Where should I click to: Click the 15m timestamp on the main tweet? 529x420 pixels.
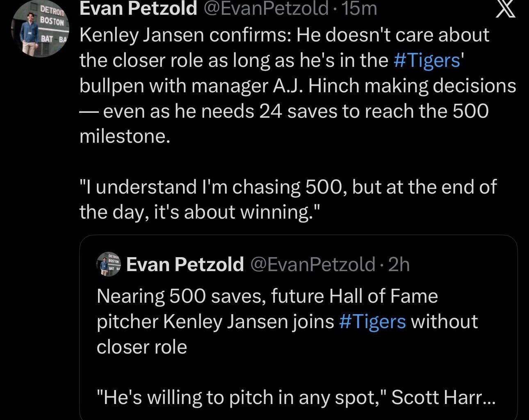(359, 9)
